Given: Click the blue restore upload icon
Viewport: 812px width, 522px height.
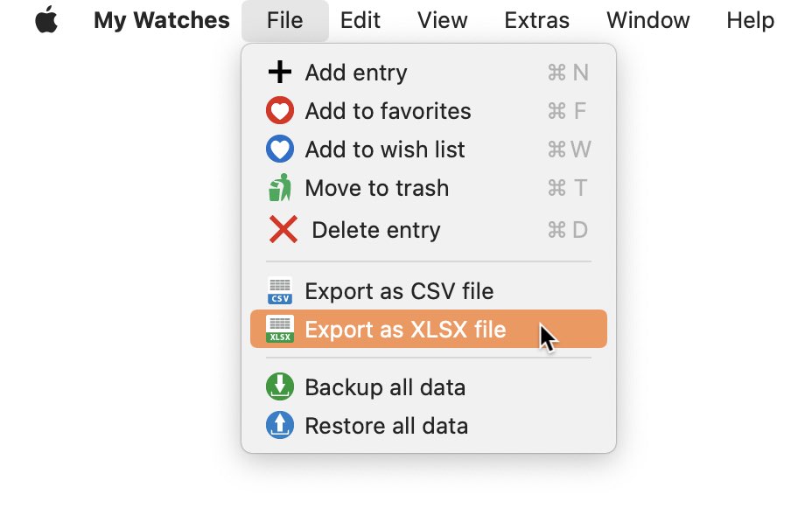Looking at the screenshot, I should pos(280,425).
